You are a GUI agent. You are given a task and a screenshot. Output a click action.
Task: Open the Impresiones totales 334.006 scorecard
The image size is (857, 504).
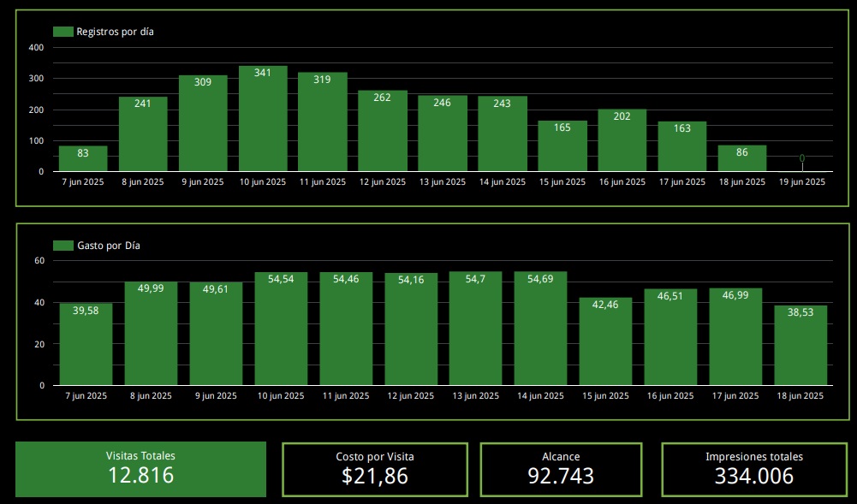coord(753,469)
